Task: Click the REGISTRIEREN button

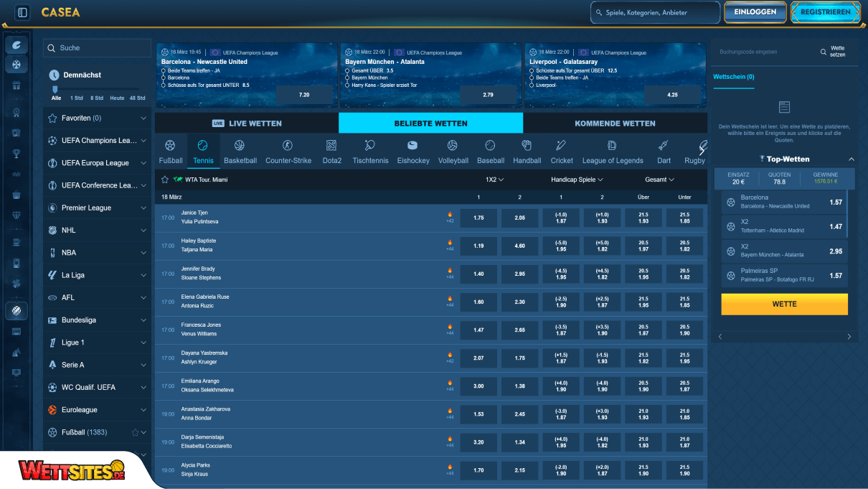Action: pos(825,12)
